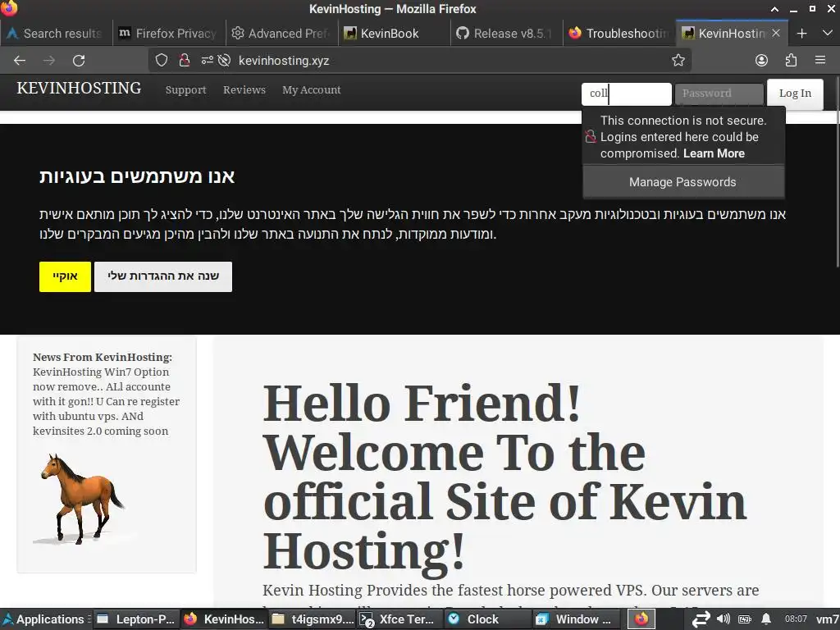Open the Support page link
This screenshot has height=630, width=840.
(186, 90)
